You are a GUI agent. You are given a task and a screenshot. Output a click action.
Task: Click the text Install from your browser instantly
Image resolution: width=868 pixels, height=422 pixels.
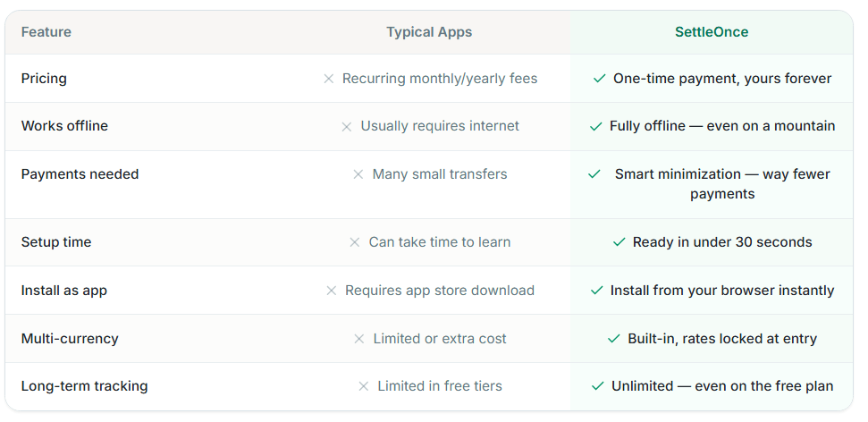pos(722,291)
